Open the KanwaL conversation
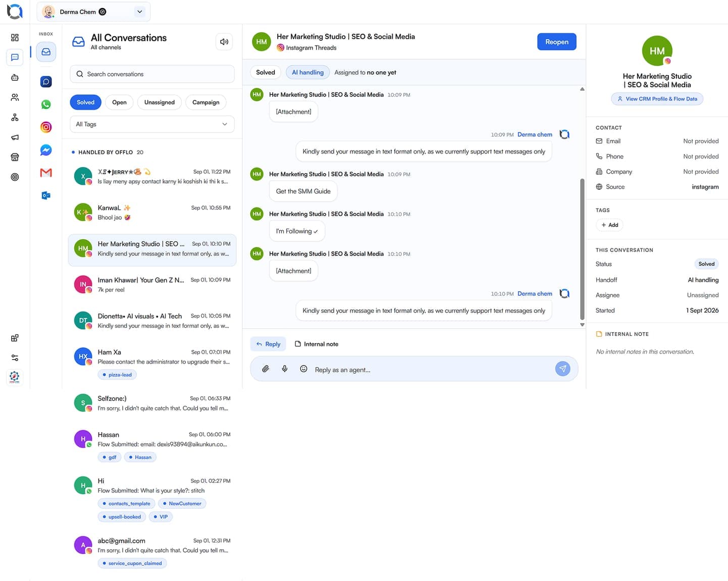Image resolution: width=728 pixels, height=581 pixels. click(x=152, y=213)
